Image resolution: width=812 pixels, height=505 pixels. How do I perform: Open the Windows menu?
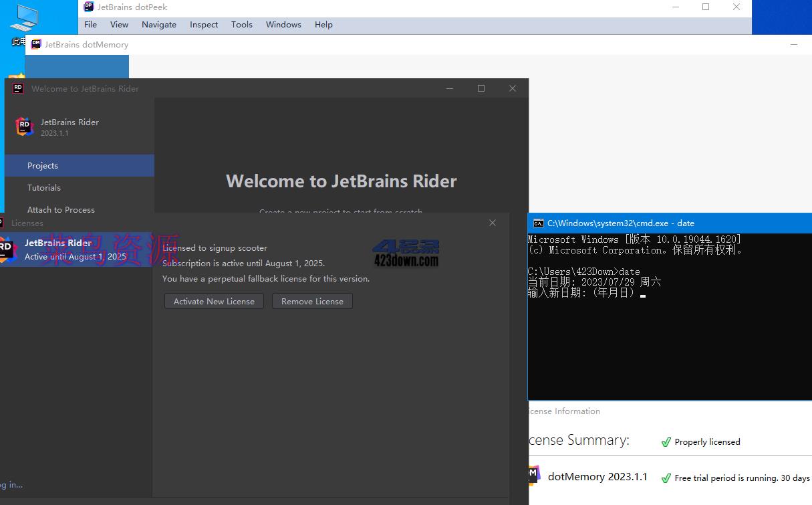pyautogui.click(x=283, y=25)
